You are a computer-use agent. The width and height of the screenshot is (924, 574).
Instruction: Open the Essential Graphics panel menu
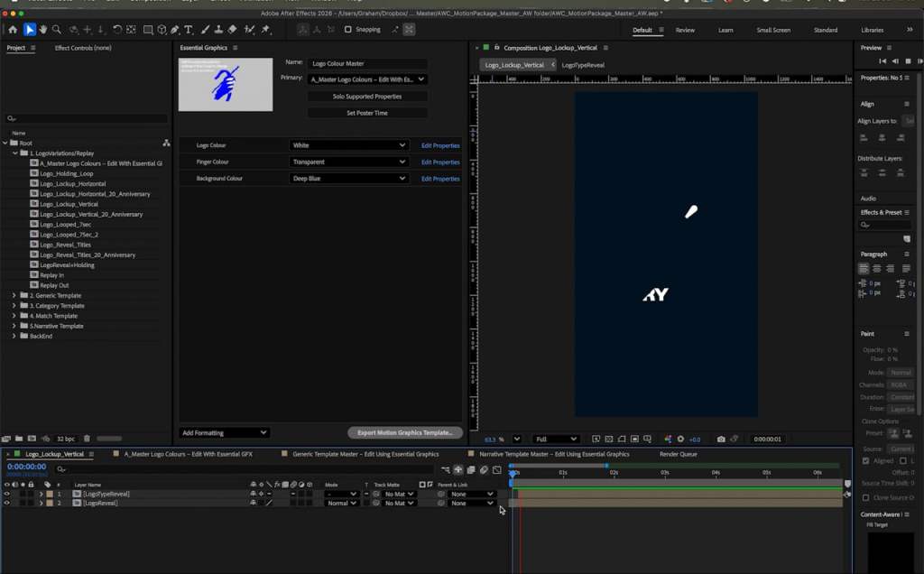pyautogui.click(x=236, y=48)
